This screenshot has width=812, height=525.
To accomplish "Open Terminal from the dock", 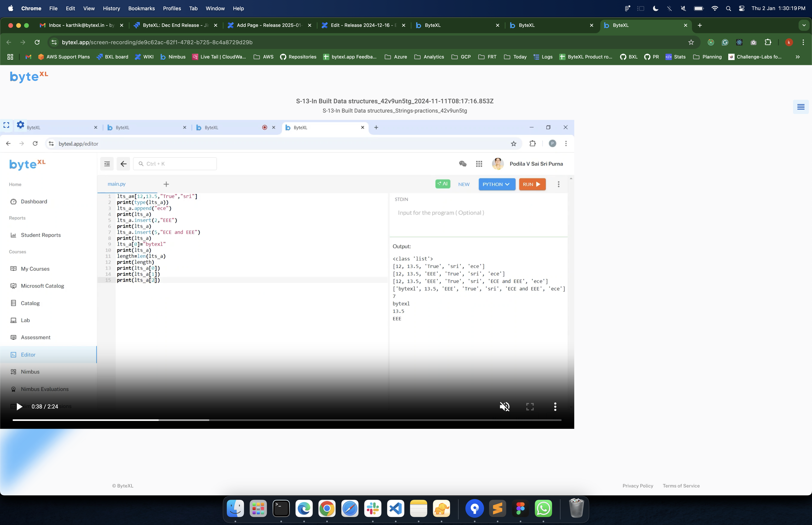I will (x=281, y=509).
